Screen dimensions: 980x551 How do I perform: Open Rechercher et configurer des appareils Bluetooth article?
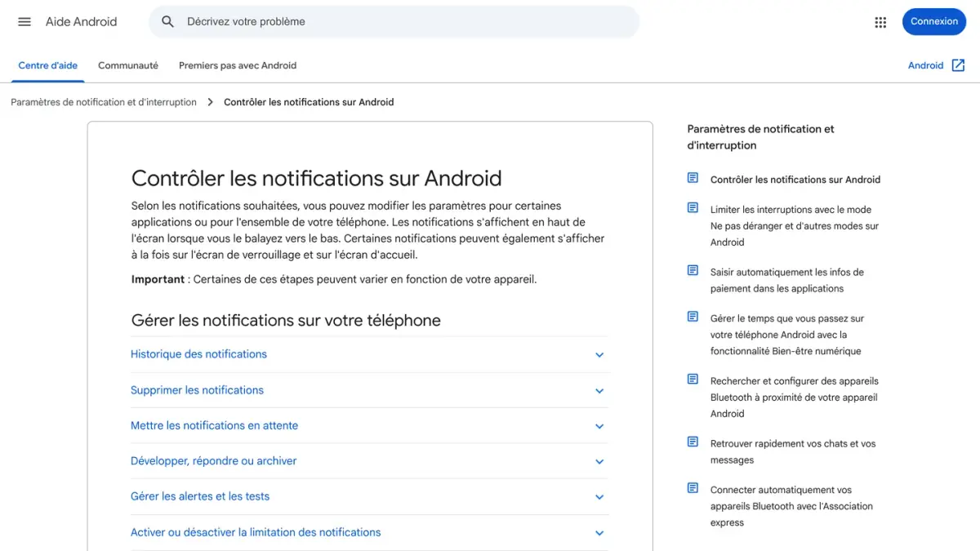click(794, 398)
